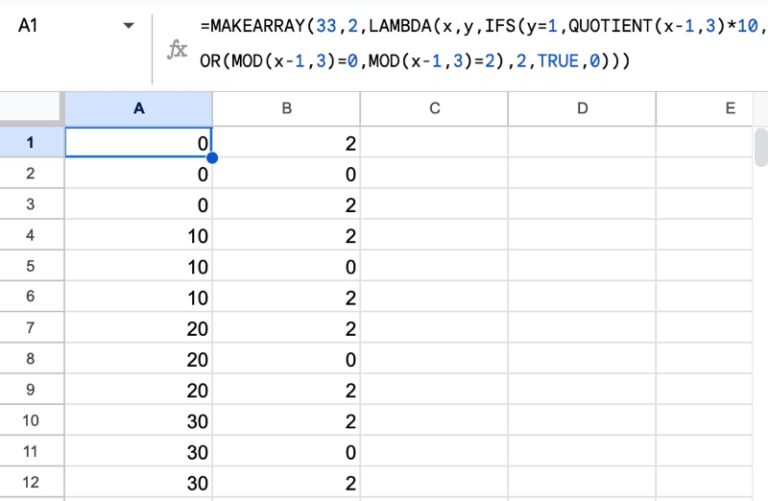
Task: Select column C header
Action: click(x=434, y=108)
